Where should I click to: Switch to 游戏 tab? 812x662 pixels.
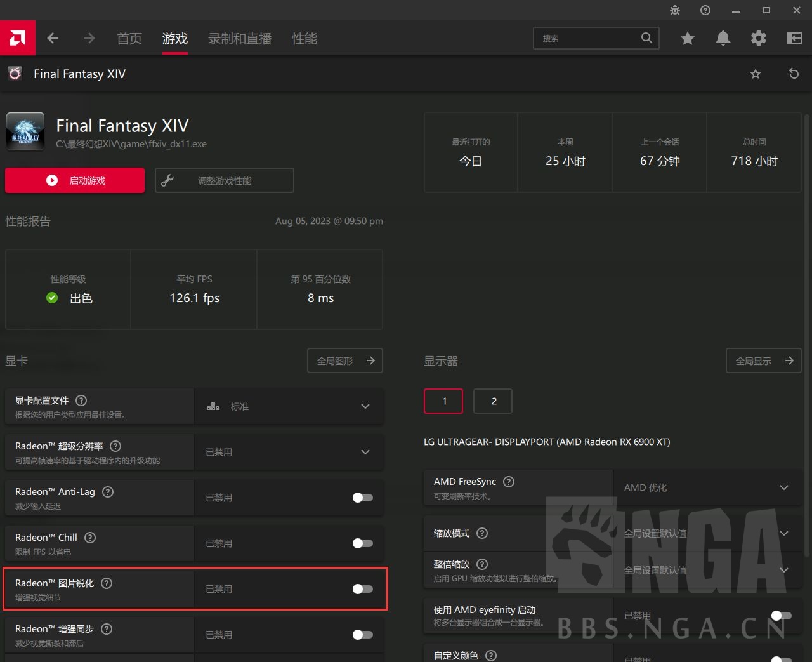[175, 39]
